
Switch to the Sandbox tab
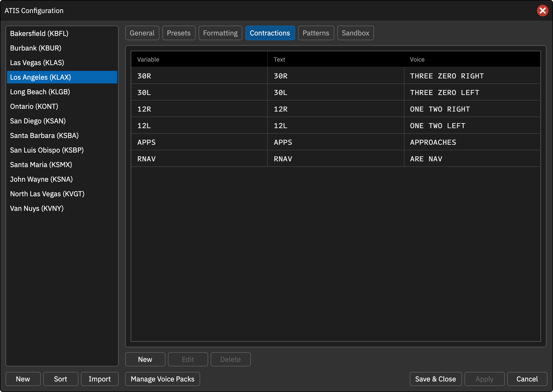click(355, 33)
